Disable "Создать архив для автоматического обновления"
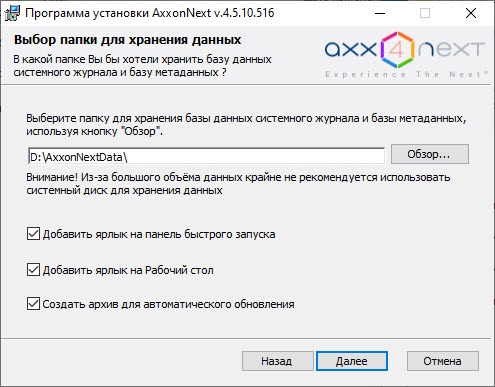Image resolution: width=495 pixels, height=387 pixels. [33, 304]
